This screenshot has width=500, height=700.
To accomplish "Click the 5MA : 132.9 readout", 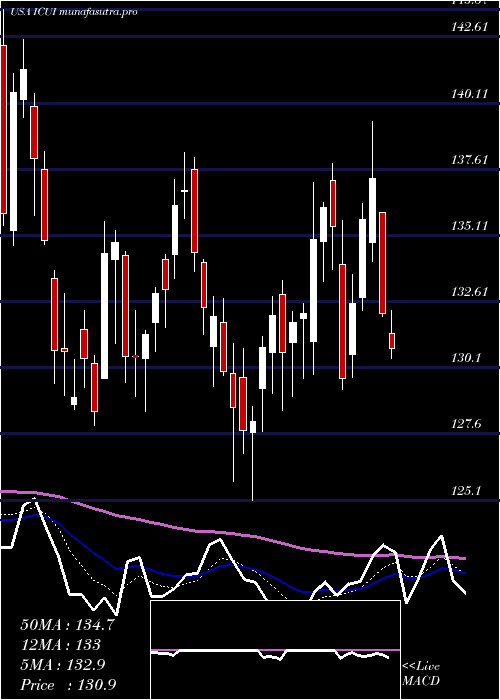I will click(62, 665).
